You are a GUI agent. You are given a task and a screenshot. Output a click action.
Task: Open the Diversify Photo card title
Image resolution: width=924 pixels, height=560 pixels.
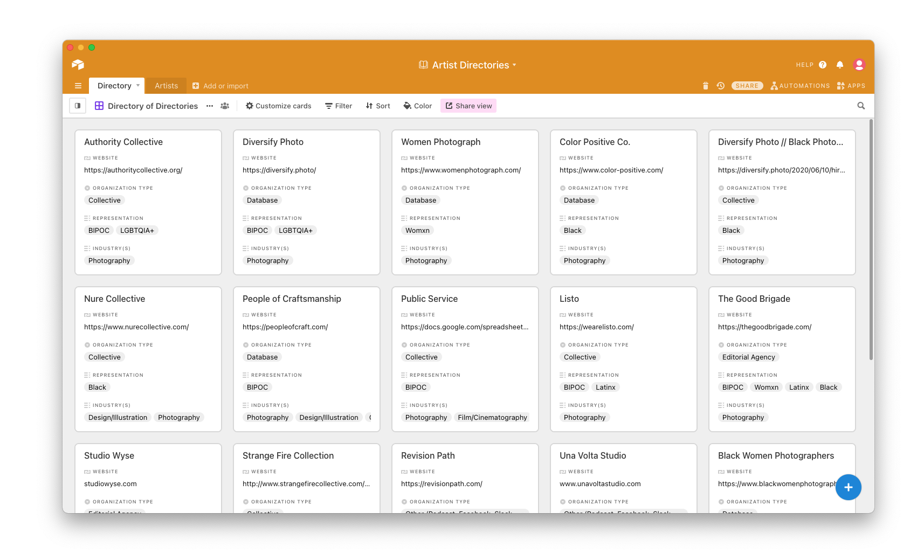273,142
